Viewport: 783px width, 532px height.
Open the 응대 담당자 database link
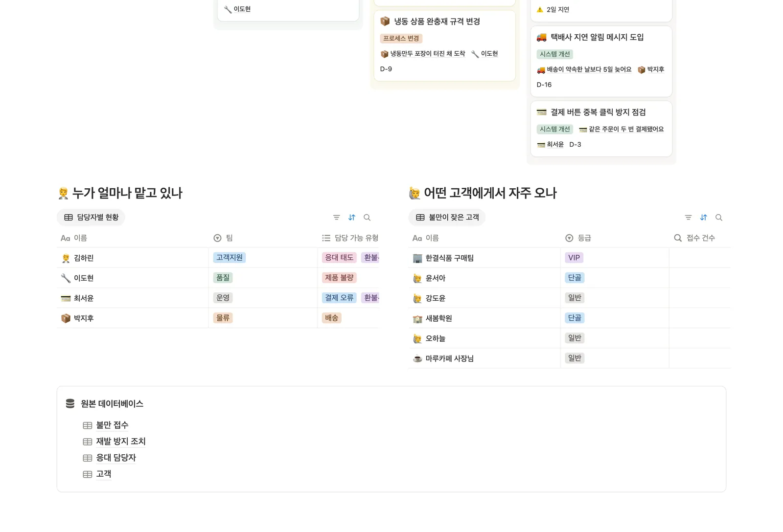click(116, 458)
